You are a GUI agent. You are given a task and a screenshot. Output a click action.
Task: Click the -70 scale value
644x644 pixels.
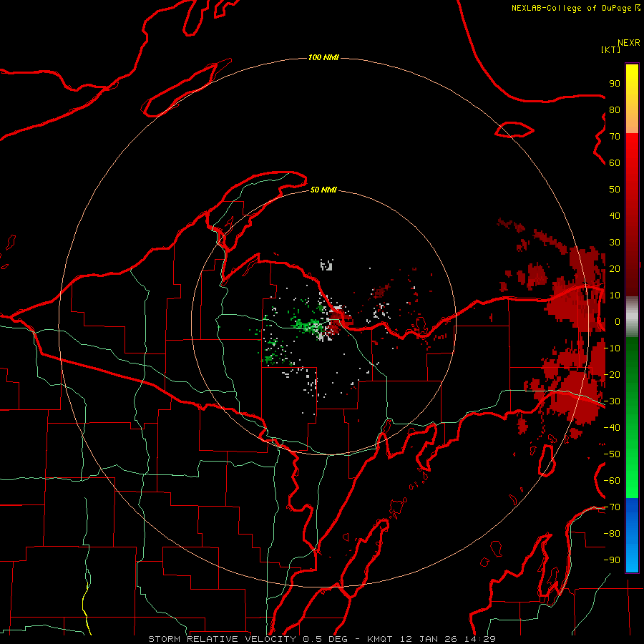point(612,507)
